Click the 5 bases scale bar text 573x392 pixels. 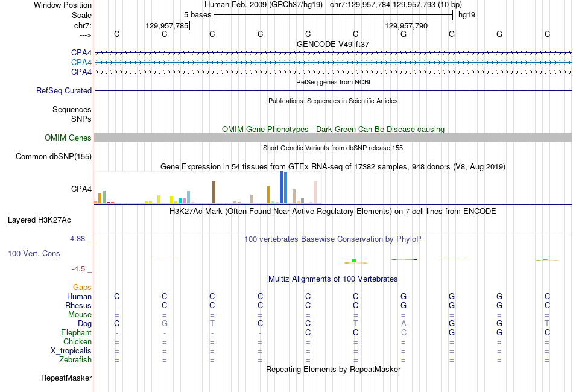pos(197,15)
